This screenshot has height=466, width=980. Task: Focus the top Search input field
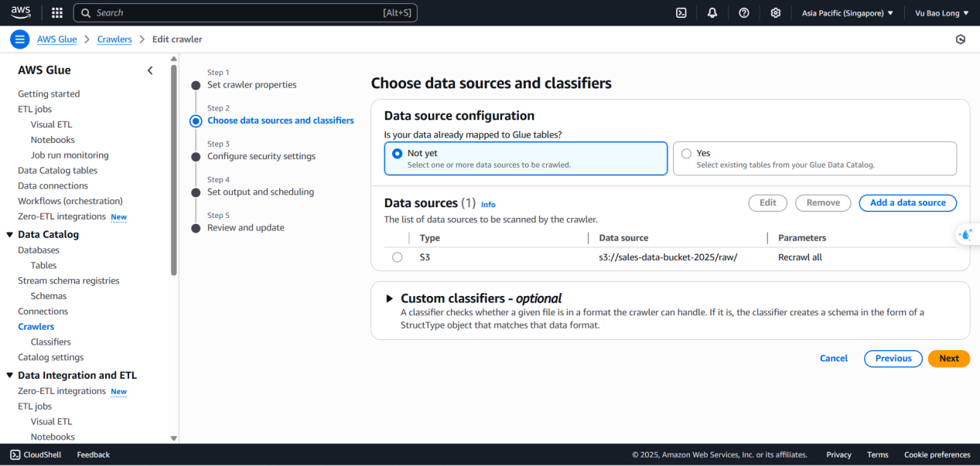coord(245,13)
